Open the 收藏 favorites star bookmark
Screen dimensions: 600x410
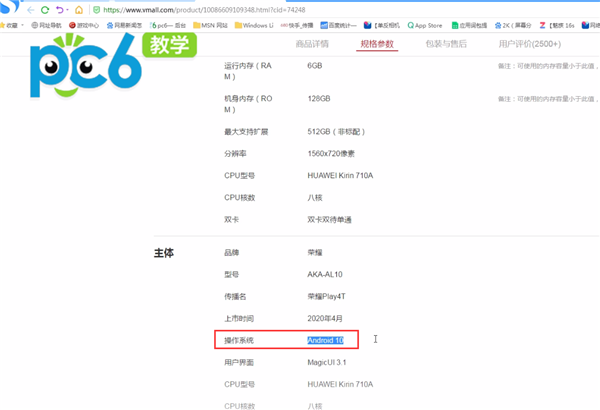coord(9,25)
